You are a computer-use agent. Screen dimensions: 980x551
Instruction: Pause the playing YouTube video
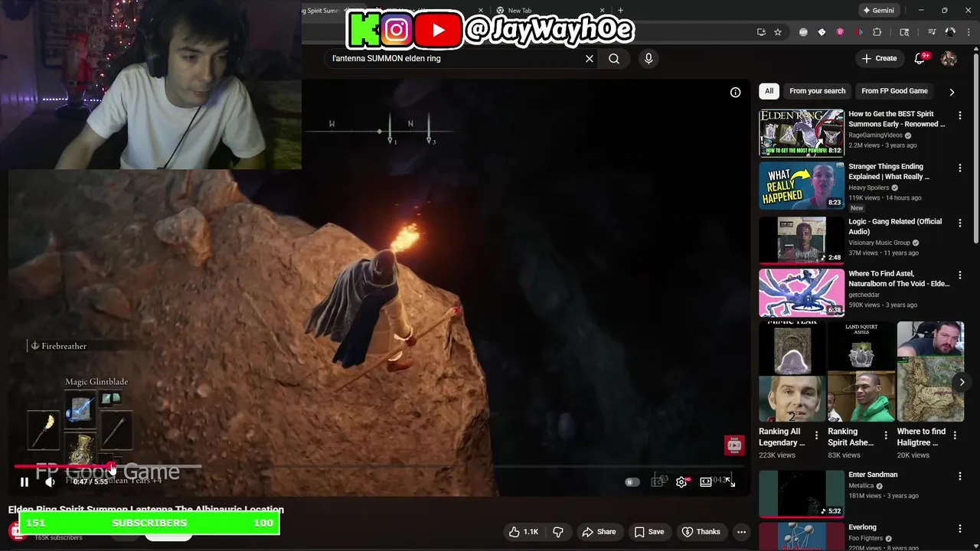24,482
